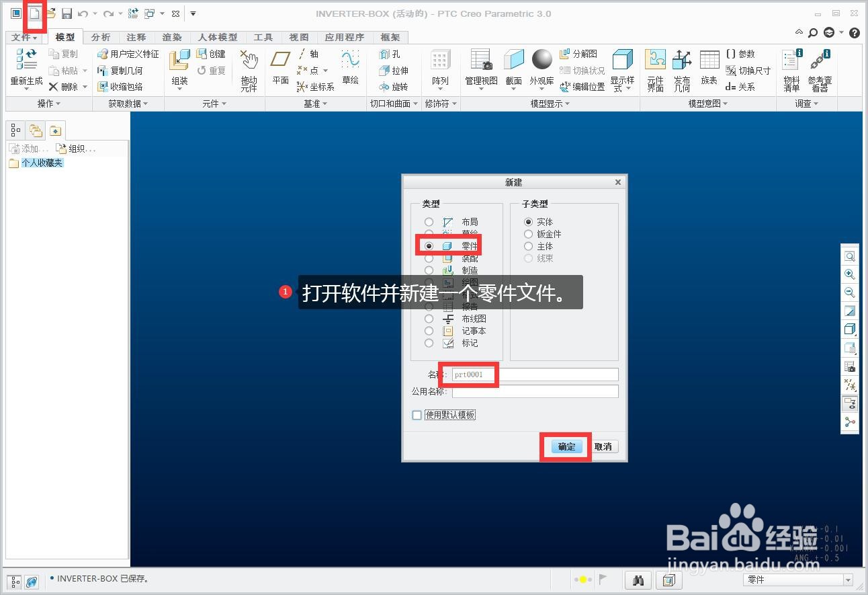Click the Zoom In icon in graphics toolbar
Screen dimensions: 868x595
850,274
